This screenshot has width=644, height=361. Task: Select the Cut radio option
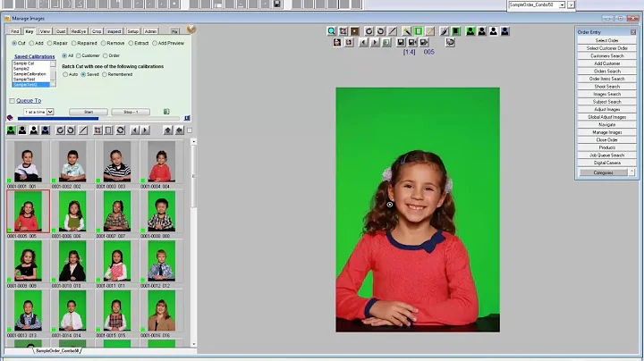[19, 43]
